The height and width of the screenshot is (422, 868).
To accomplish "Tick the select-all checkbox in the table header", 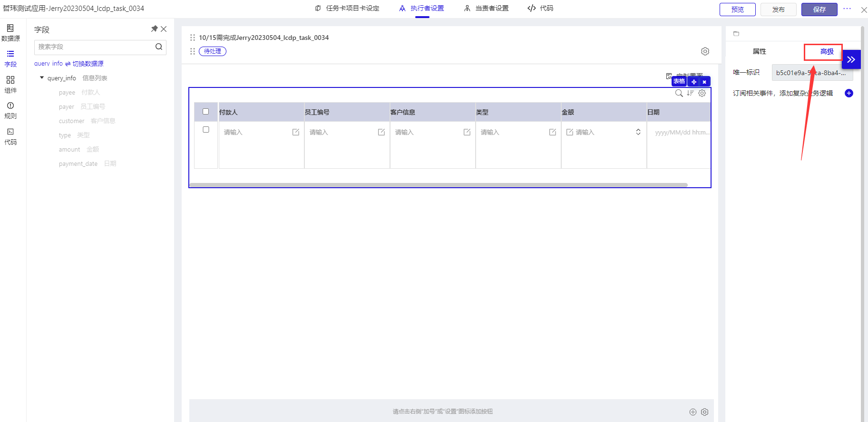I will tap(206, 112).
